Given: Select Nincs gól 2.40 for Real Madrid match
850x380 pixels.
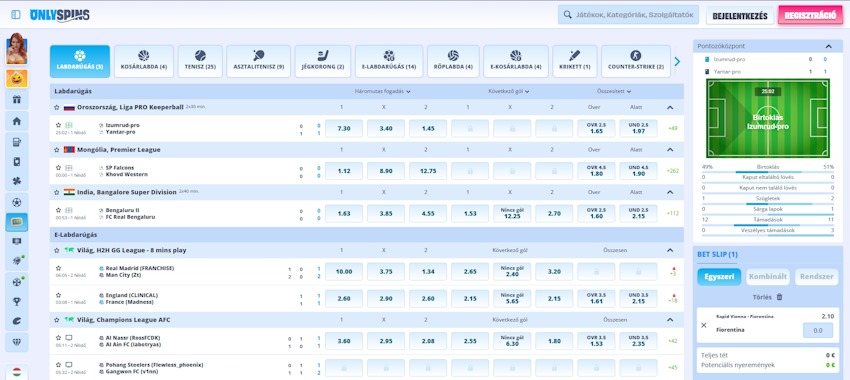Looking at the screenshot, I should pyautogui.click(x=512, y=272).
